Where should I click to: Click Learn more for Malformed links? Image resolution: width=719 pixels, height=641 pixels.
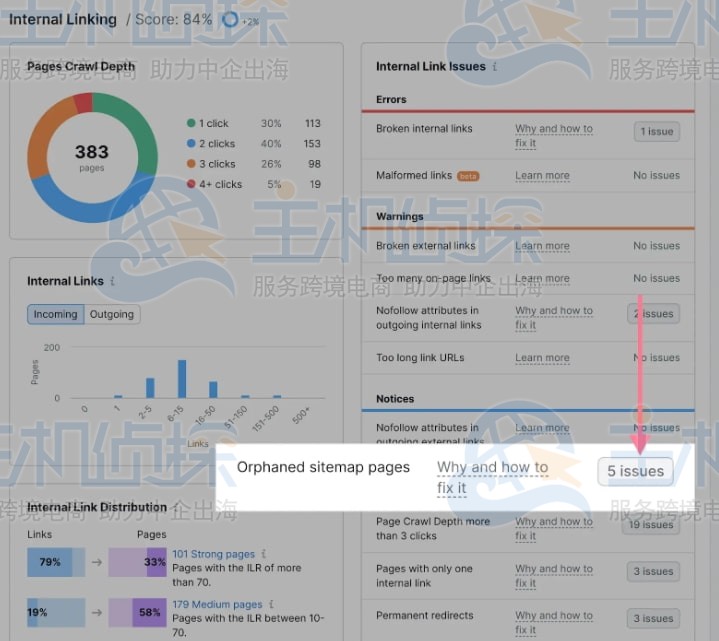[x=542, y=176]
